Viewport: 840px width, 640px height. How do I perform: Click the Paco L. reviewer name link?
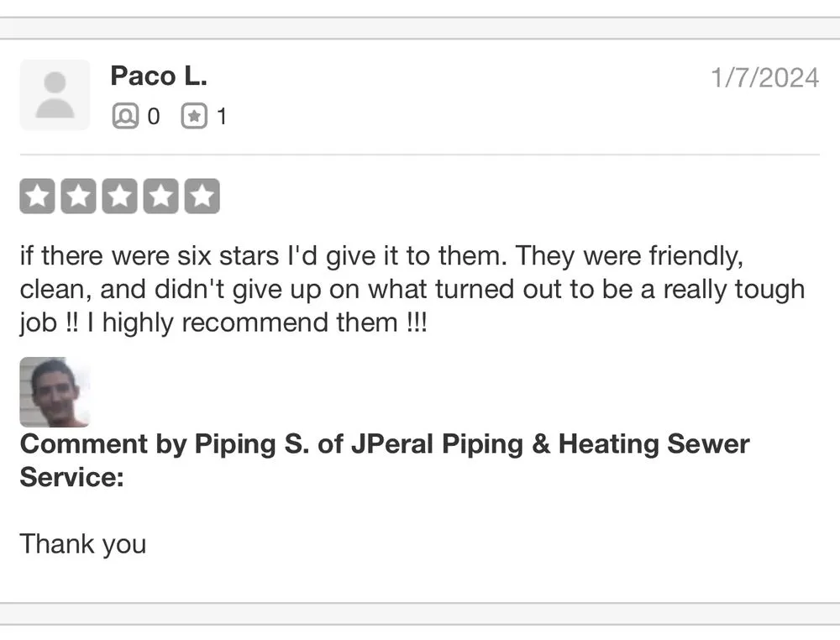pyautogui.click(x=159, y=76)
